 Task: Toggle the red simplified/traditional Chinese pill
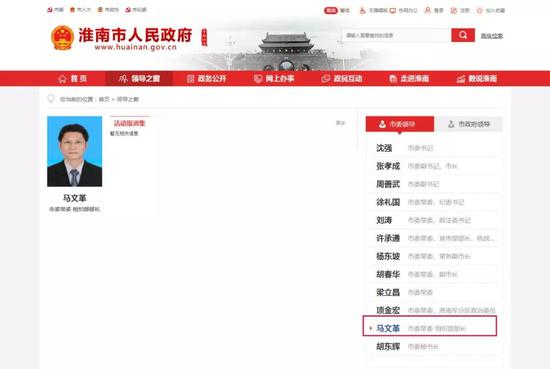(x=330, y=10)
